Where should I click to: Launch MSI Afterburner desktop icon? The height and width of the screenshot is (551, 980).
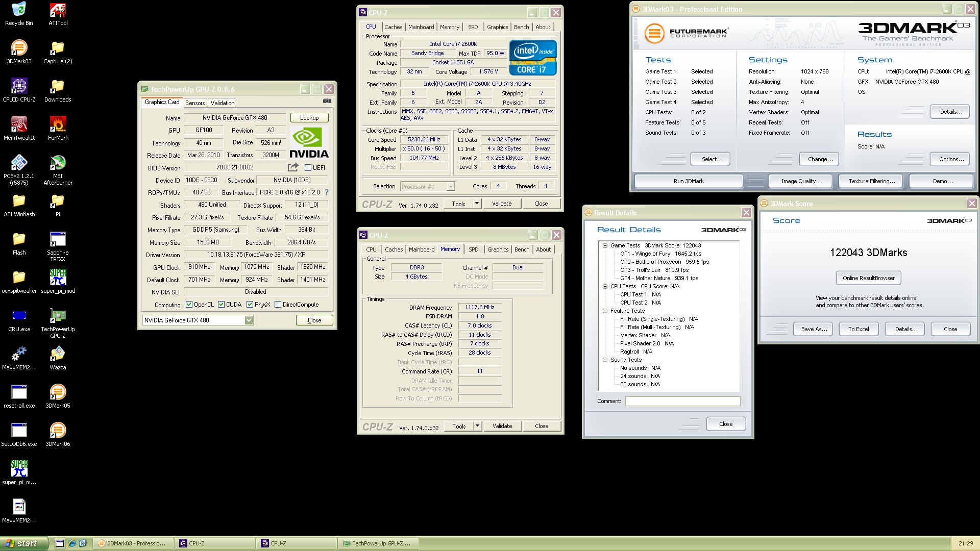tap(58, 170)
